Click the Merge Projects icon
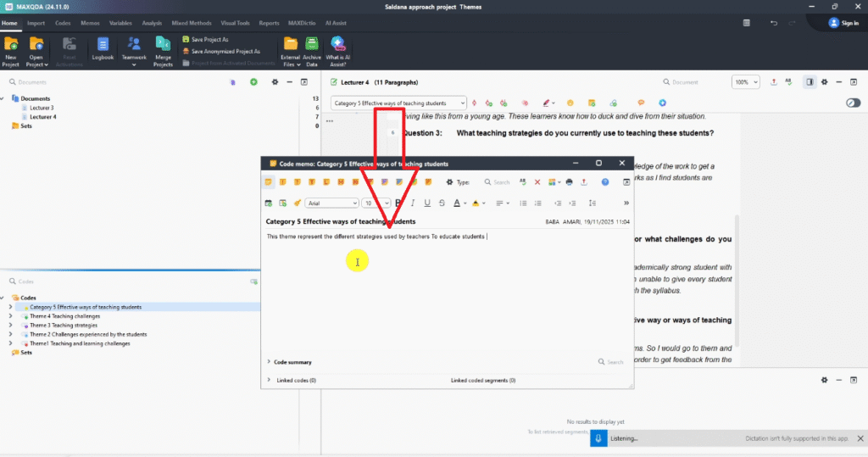The height and width of the screenshot is (457, 868). point(163,49)
